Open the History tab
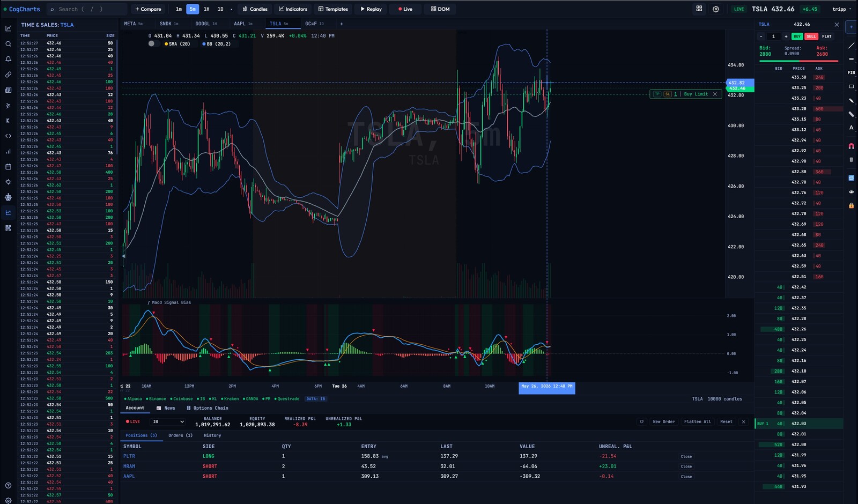Screen dimensions: 858x504 pos(212,435)
